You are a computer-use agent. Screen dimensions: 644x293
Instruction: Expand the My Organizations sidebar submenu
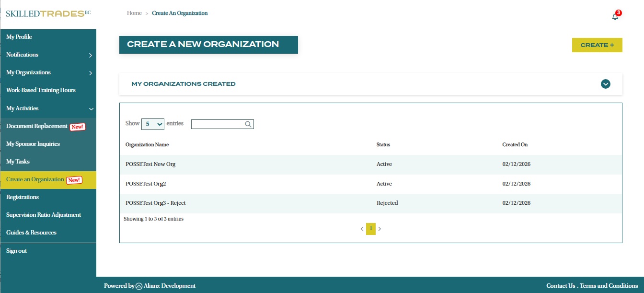pyautogui.click(x=91, y=73)
